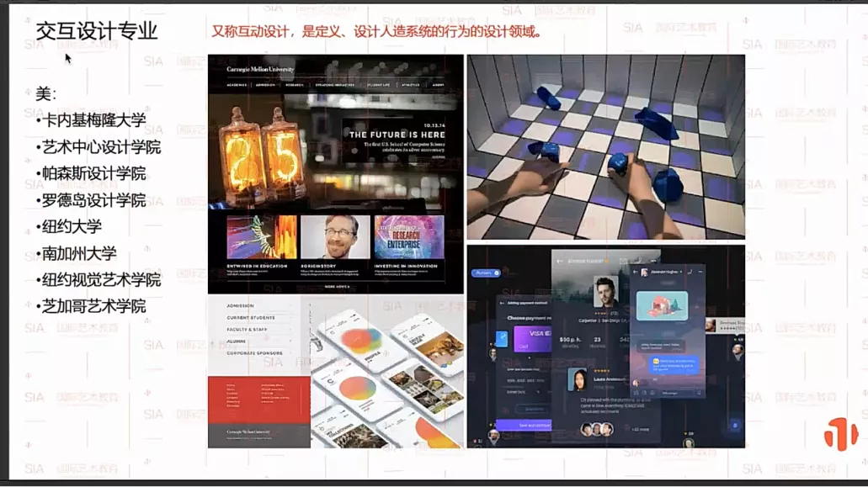Open the Research Enterprise innovation thumbnail
The image size is (868, 487).
pyautogui.click(x=409, y=236)
